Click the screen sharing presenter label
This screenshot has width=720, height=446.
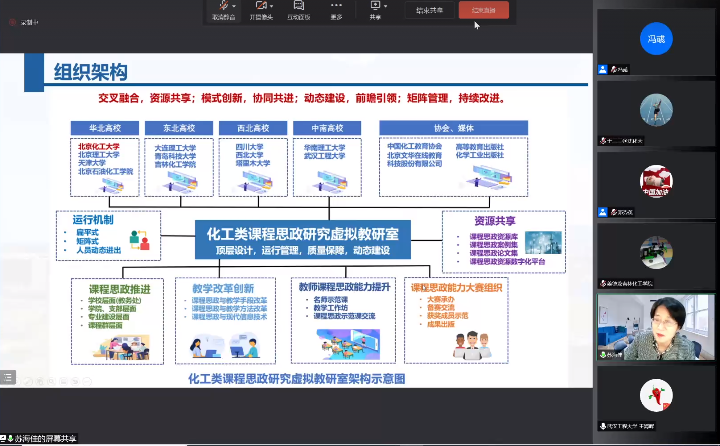(x=45, y=438)
